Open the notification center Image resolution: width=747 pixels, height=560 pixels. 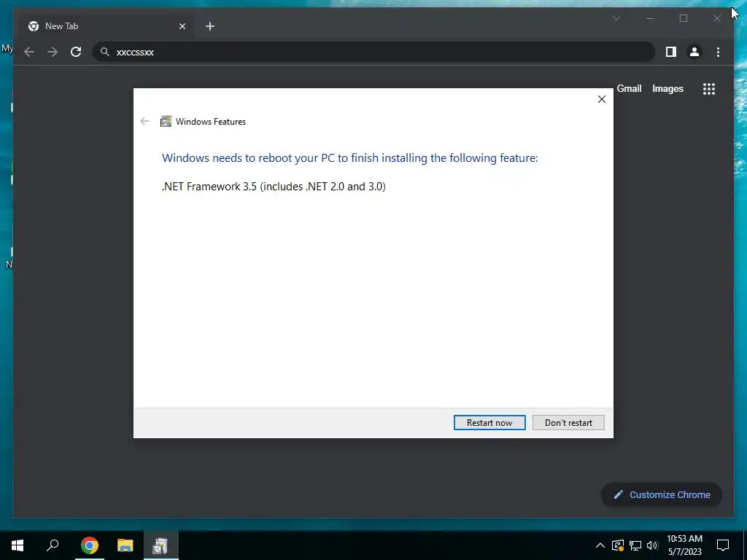tap(723, 545)
